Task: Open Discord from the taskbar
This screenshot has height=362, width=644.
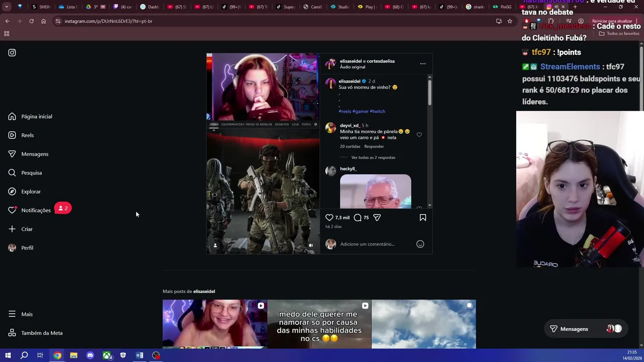Action: pos(90,355)
